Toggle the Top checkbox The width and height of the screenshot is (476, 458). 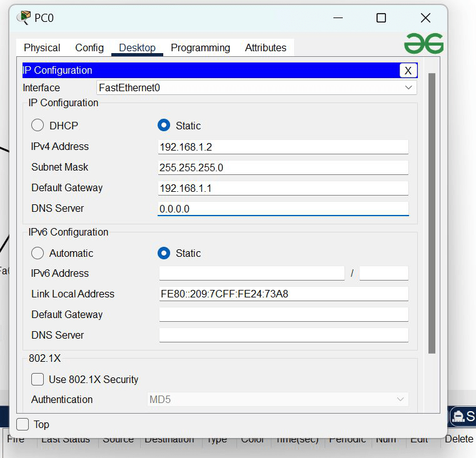click(x=23, y=424)
